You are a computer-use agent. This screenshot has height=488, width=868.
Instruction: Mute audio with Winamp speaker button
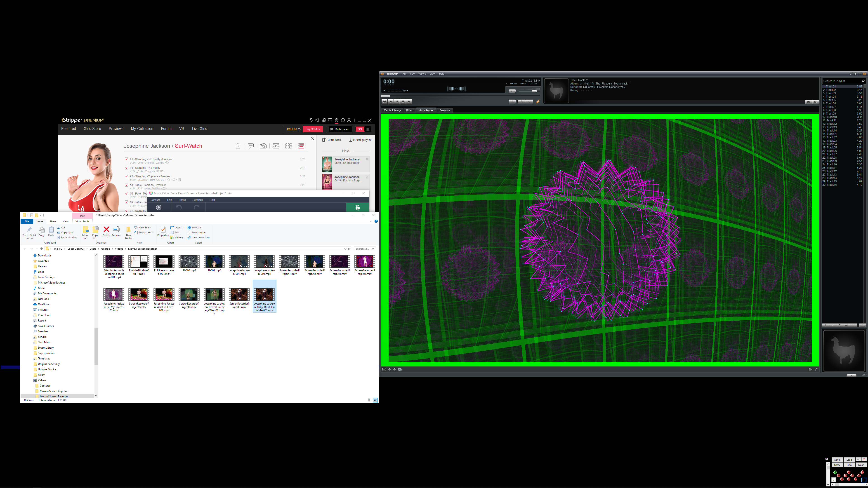click(512, 91)
